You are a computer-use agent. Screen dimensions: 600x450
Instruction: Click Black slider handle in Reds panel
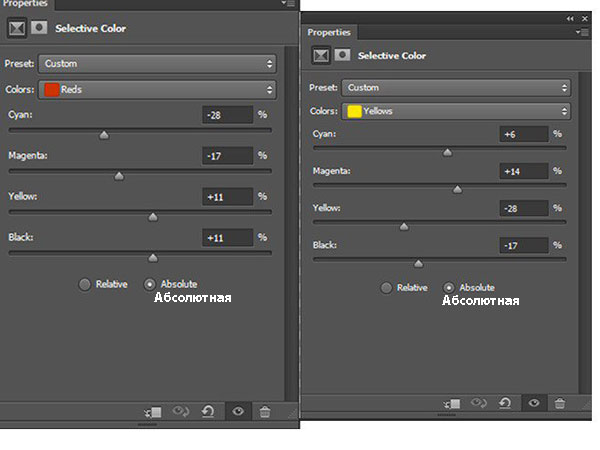[x=153, y=258]
